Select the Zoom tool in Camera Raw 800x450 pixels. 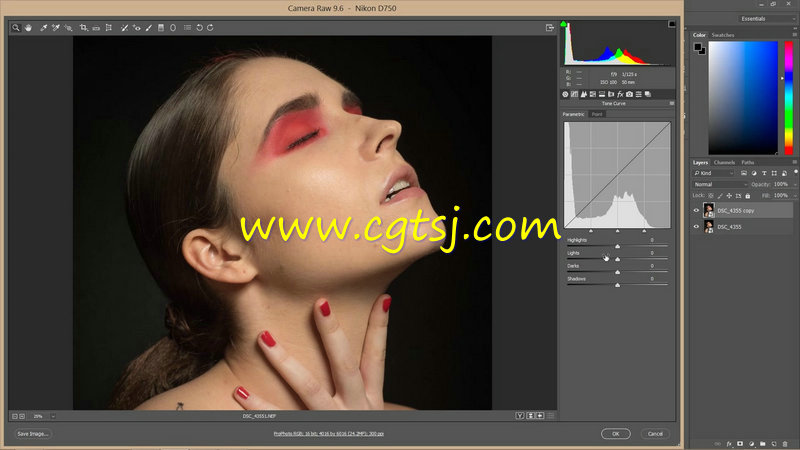[x=16, y=28]
